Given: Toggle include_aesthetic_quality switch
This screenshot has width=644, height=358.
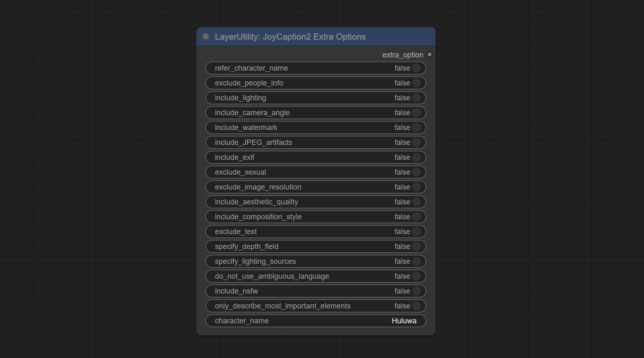Looking at the screenshot, I should 316,202.
